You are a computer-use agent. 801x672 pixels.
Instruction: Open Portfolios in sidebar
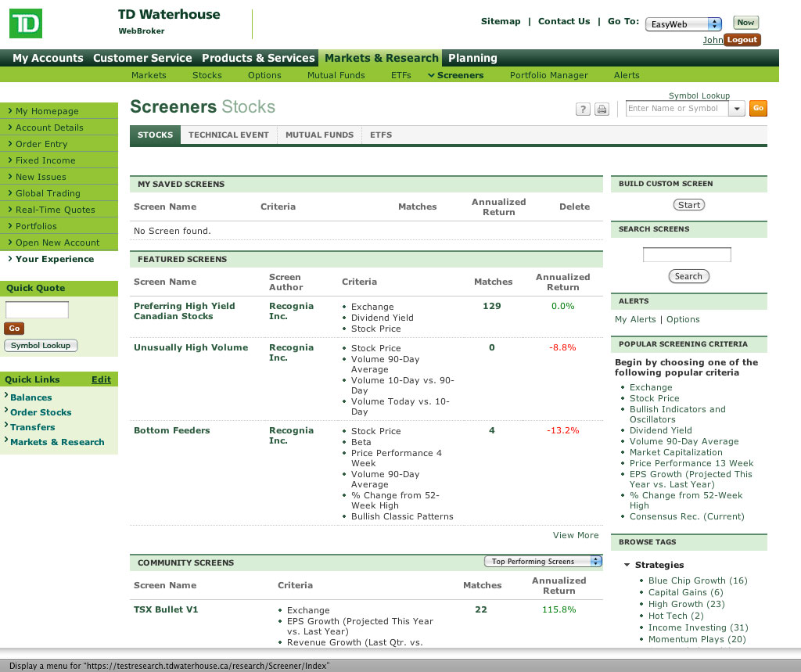[x=59, y=225]
